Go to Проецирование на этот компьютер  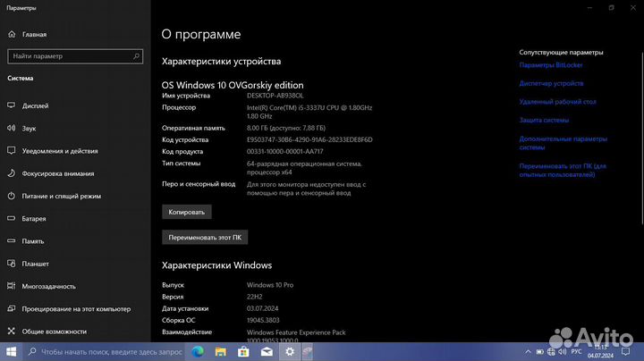pyautogui.click(x=75, y=308)
